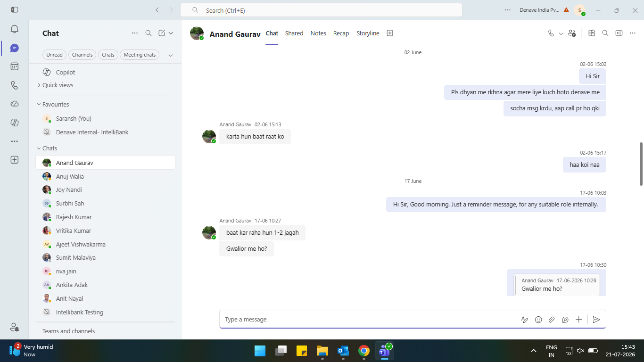Go back with the navigation arrow
Image resolution: width=644 pixels, height=362 pixels.
pos(157,10)
